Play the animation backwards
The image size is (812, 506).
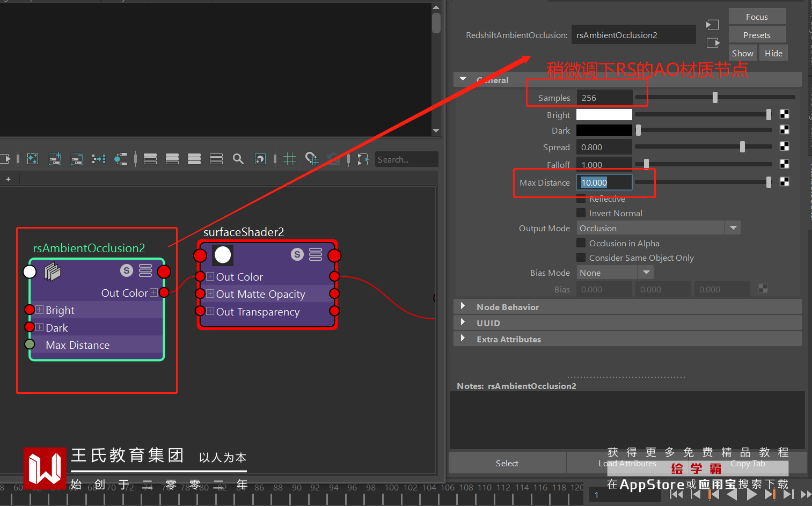(x=731, y=494)
